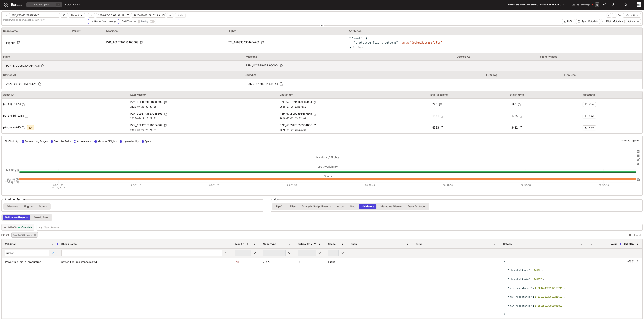Open filter icon beside Check Name field
Image resolution: width=644 pixels, height=319 pixels.
pos(226,253)
